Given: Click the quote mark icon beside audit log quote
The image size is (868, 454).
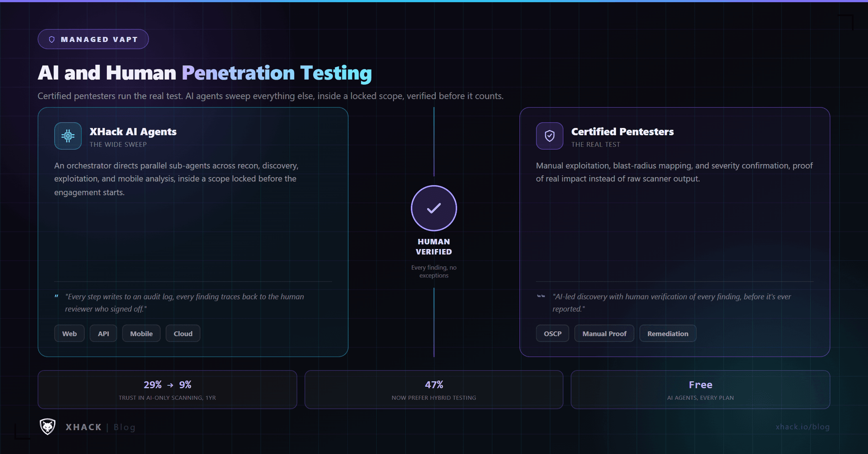Looking at the screenshot, I should (x=56, y=297).
